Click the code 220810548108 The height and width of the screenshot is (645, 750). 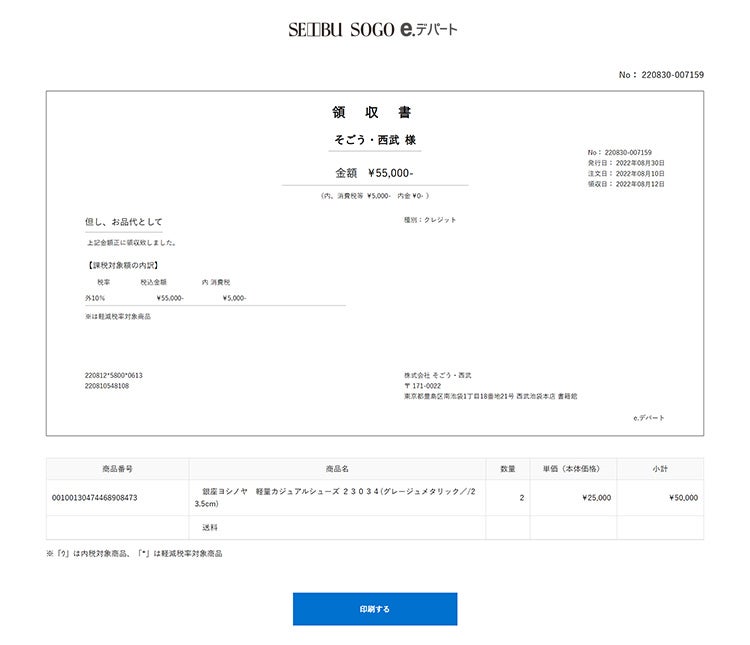(x=107, y=386)
